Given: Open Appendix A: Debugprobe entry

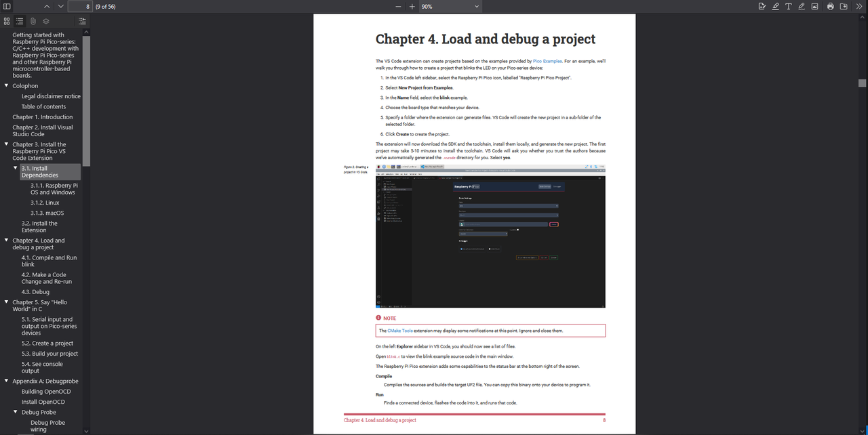Looking at the screenshot, I should pyautogui.click(x=45, y=381).
